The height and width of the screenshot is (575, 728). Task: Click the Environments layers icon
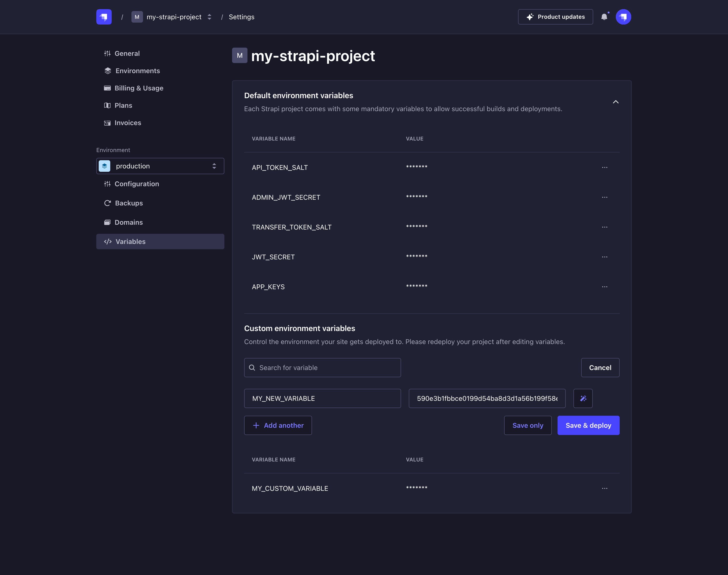click(x=107, y=71)
